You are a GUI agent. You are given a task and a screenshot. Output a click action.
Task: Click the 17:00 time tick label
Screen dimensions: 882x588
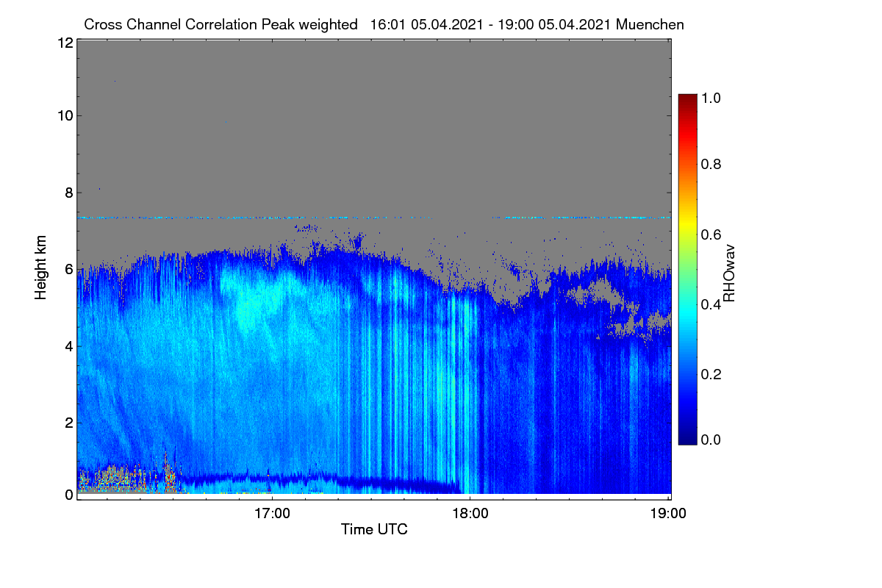click(x=272, y=513)
